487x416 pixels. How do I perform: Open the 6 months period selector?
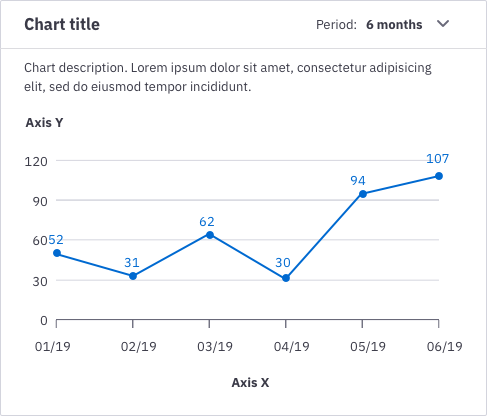(x=394, y=25)
